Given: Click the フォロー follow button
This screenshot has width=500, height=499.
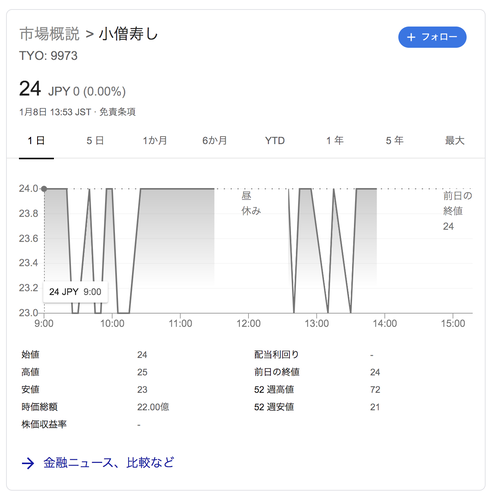Looking at the screenshot, I should point(432,37).
